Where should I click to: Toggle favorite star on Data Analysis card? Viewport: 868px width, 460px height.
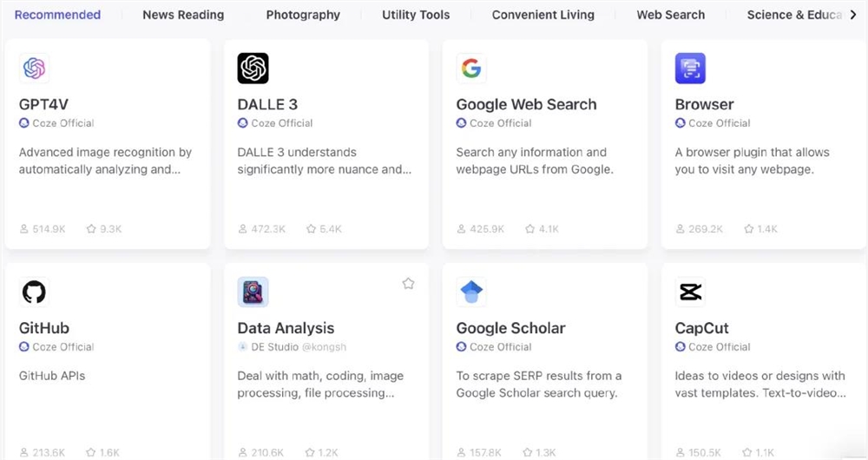pyautogui.click(x=408, y=284)
